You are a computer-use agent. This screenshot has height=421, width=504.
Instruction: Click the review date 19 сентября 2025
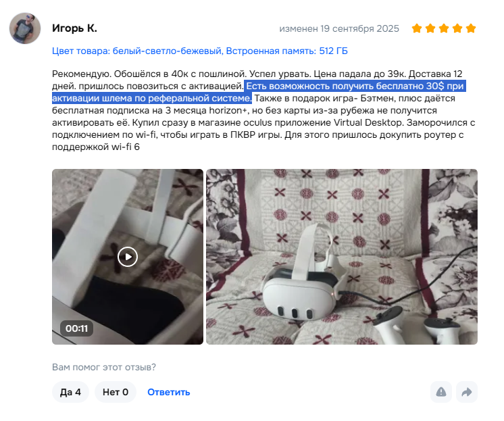tap(359, 28)
